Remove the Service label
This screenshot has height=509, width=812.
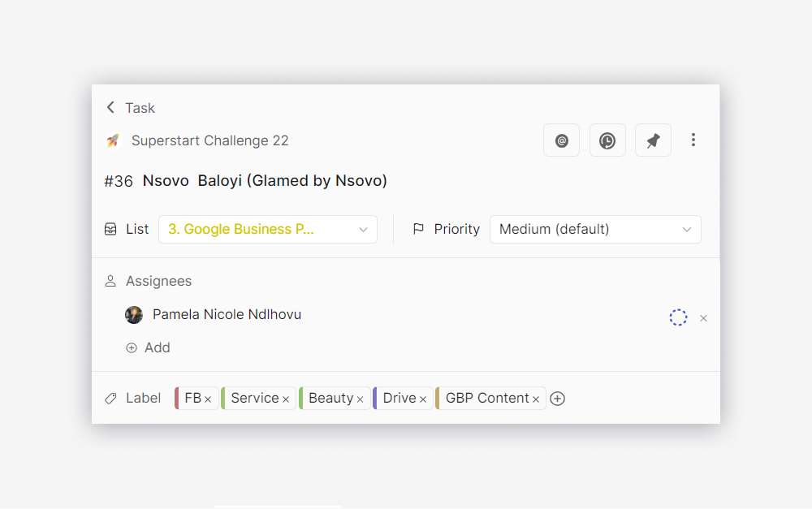coord(286,399)
